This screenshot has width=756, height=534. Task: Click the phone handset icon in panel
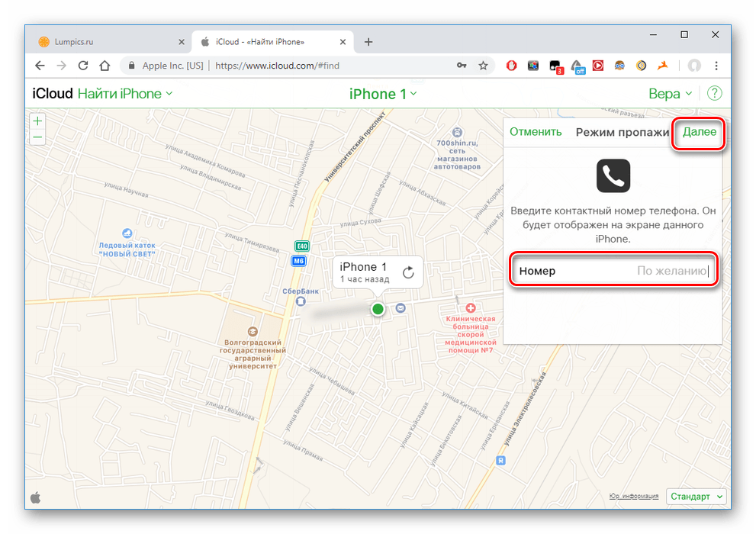[x=613, y=176]
